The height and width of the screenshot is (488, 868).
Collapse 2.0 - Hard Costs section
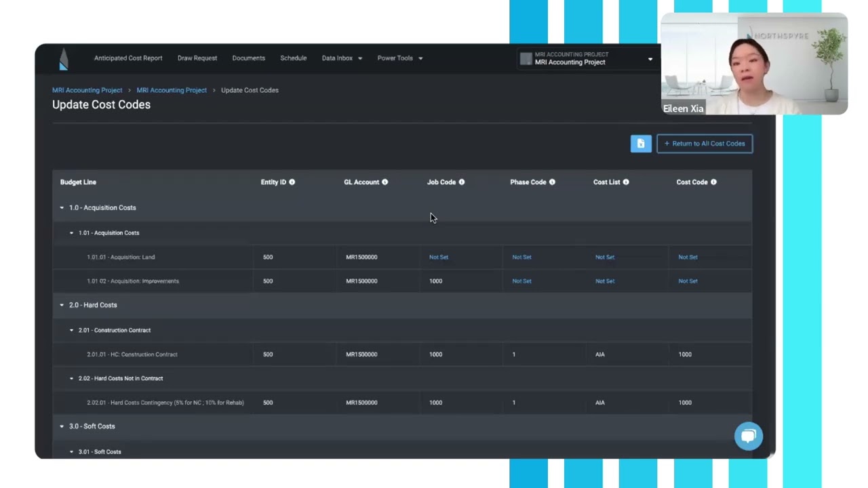click(62, 305)
